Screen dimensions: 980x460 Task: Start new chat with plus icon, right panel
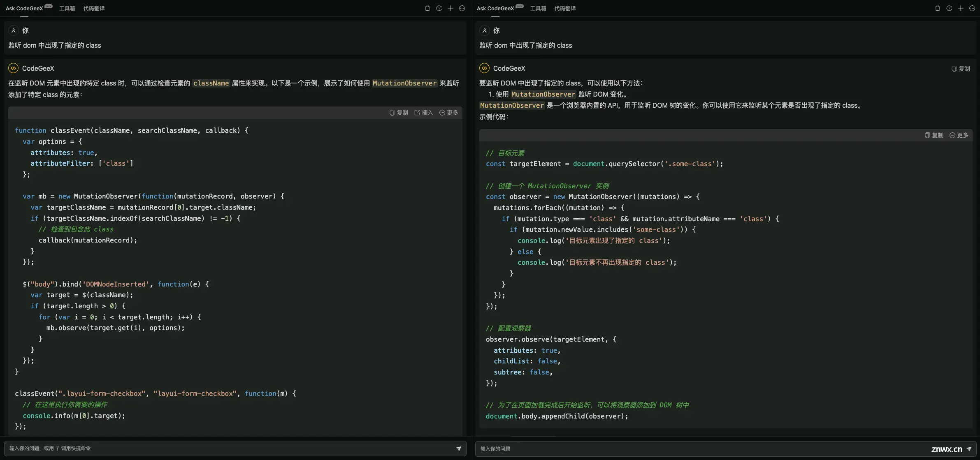tap(961, 8)
